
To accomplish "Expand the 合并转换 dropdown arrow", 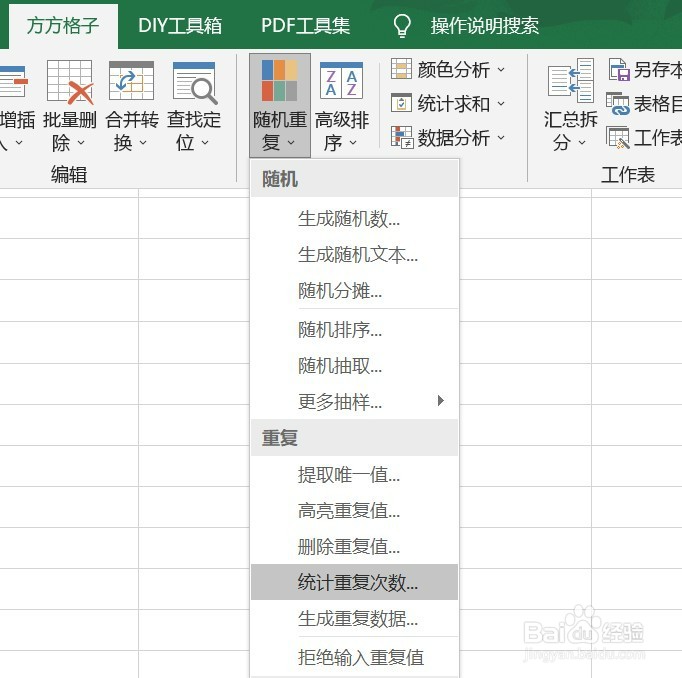I will [x=143, y=143].
